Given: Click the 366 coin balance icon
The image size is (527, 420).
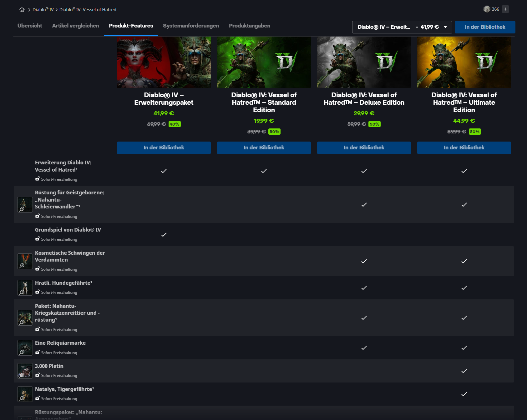Looking at the screenshot, I should (x=487, y=9).
